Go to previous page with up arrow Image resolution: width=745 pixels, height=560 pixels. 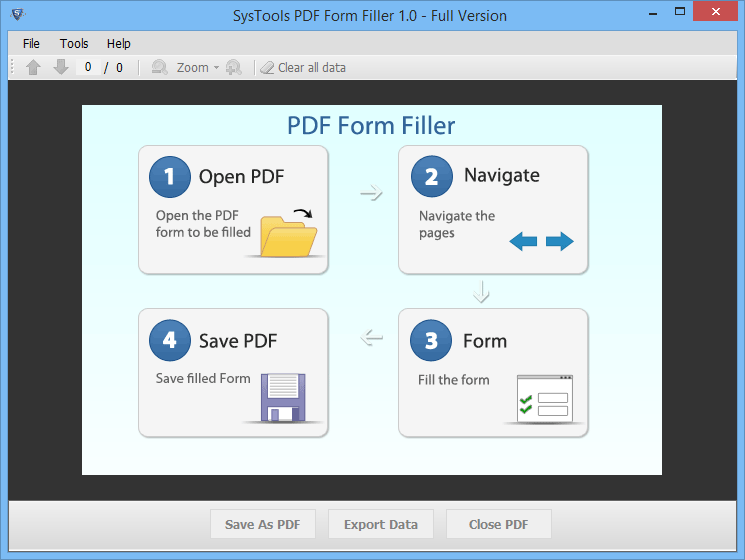coord(33,67)
